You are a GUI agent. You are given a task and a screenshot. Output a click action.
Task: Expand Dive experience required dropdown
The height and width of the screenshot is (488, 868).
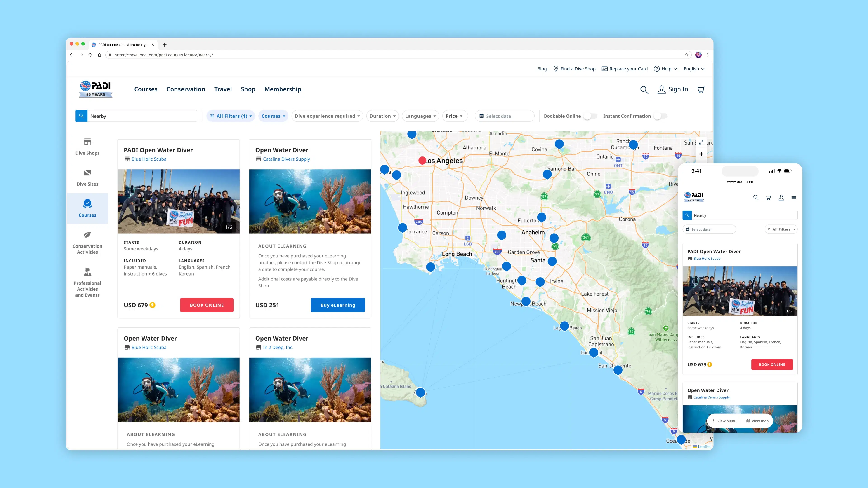[x=327, y=116]
